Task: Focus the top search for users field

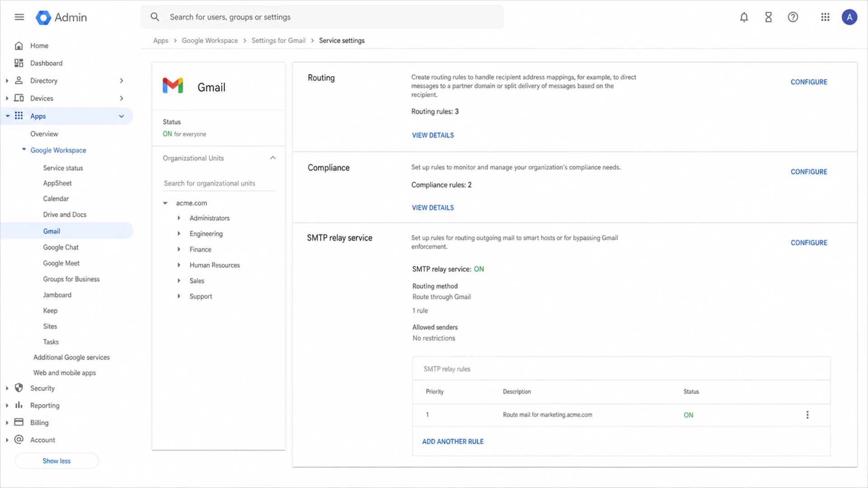Action: 322,17
